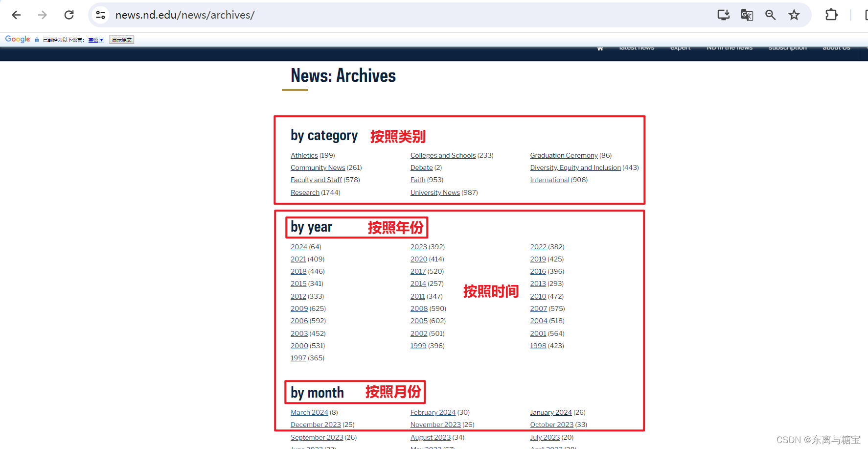868x449 pixels.
Task: Click the home icon in site navigation
Action: (x=600, y=48)
